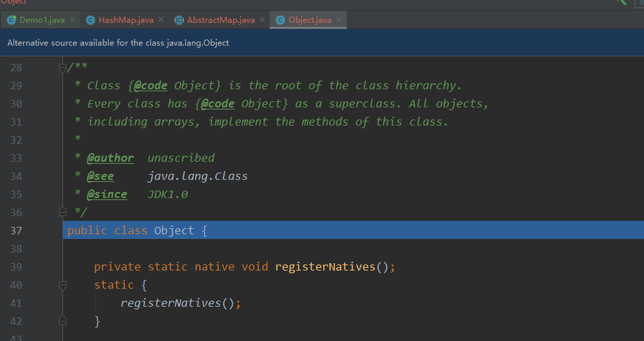
Task: Close the Object.java tab
Action: pyautogui.click(x=339, y=19)
